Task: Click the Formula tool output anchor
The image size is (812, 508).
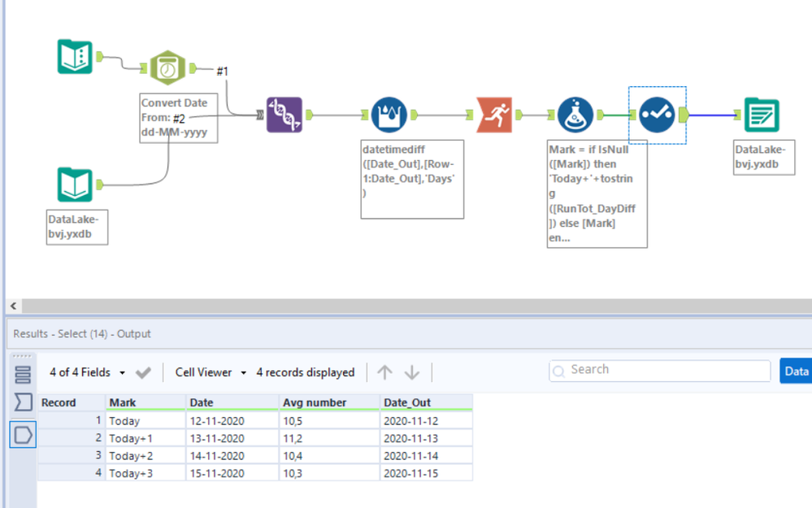Action: click(x=600, y=115)
